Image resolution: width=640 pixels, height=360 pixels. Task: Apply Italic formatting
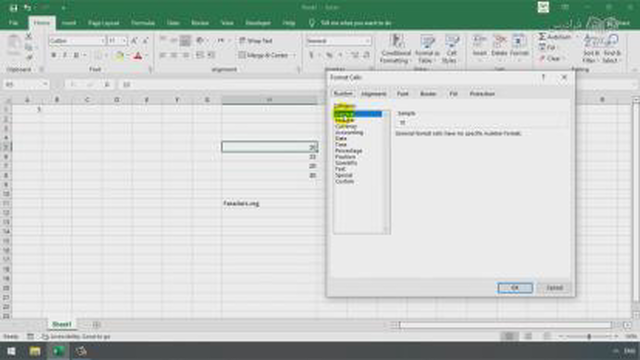point(64,55)
